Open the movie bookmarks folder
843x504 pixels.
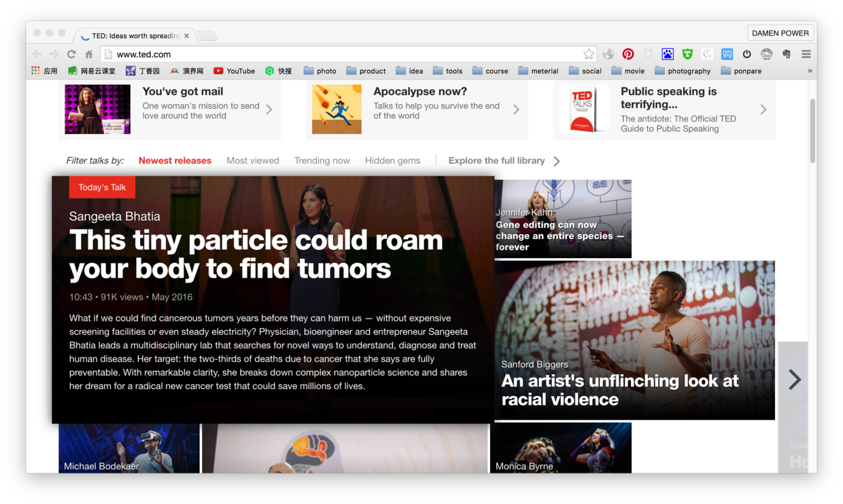pos(627,71)
